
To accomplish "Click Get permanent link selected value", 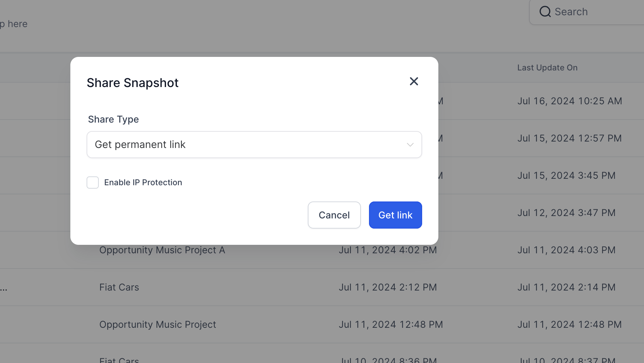I will 140,145.
